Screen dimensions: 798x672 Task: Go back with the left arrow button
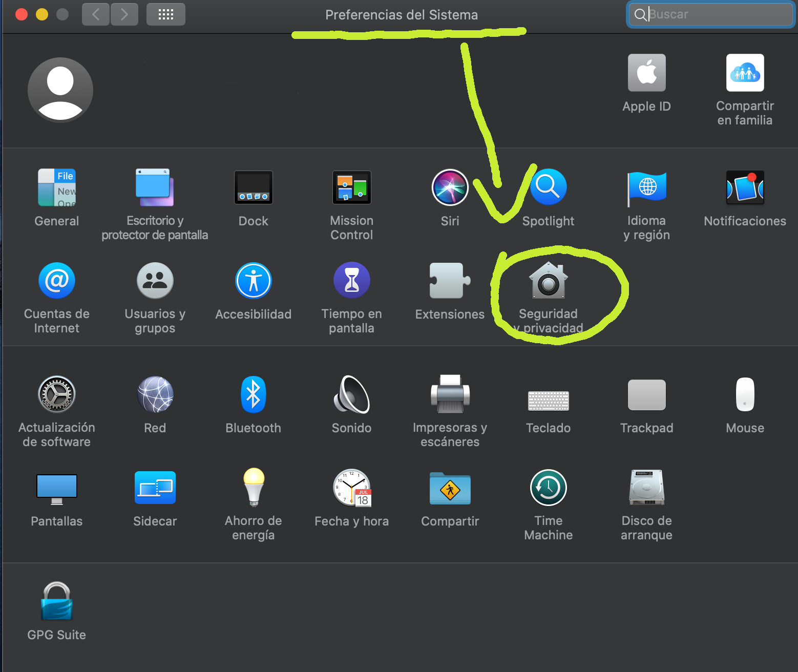pos(96,14)
